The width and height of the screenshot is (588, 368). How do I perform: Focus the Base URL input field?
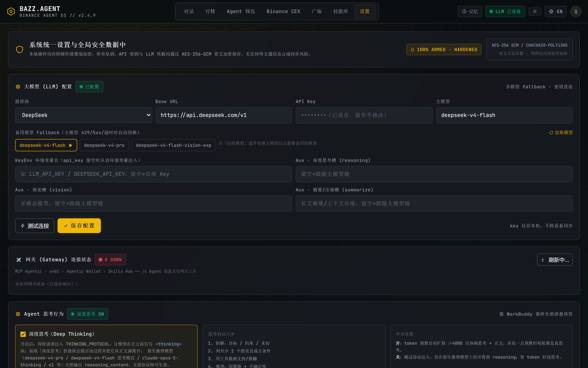[224, 115]
